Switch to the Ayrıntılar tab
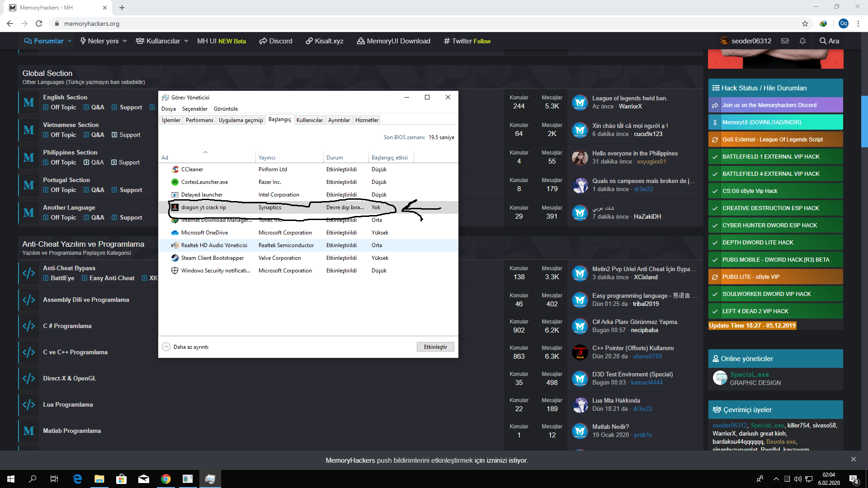 339,120
